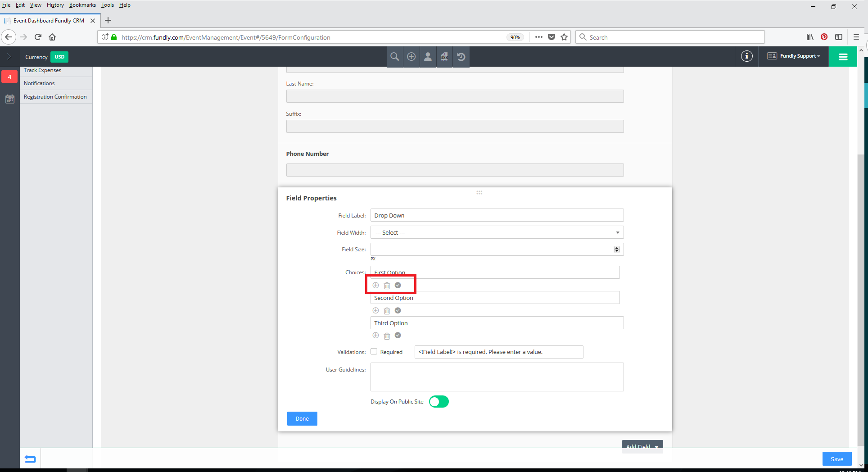Open the Fundly Support user dropdown
This screenshot has width=868, height=472.
click(x=794, y=56)
